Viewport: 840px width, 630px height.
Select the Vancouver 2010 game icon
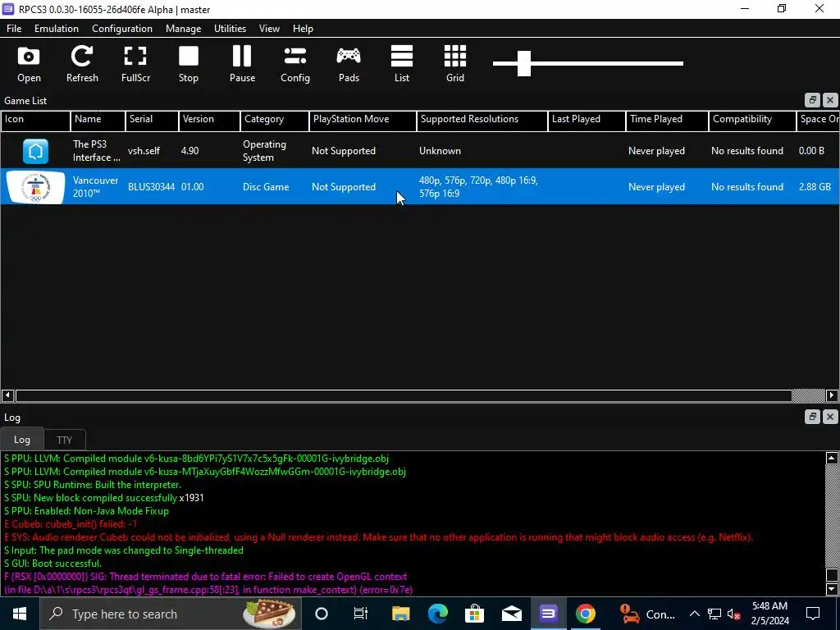point(35,187)
